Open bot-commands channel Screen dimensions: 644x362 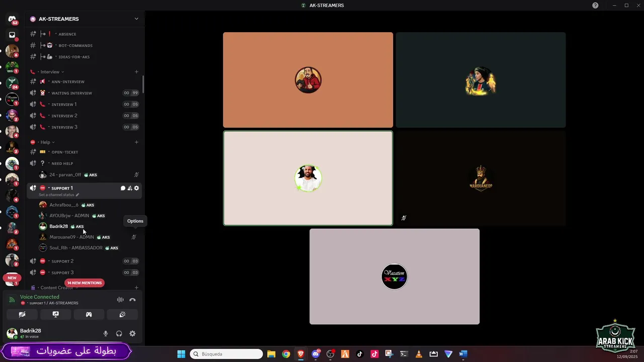coord(84,45)
